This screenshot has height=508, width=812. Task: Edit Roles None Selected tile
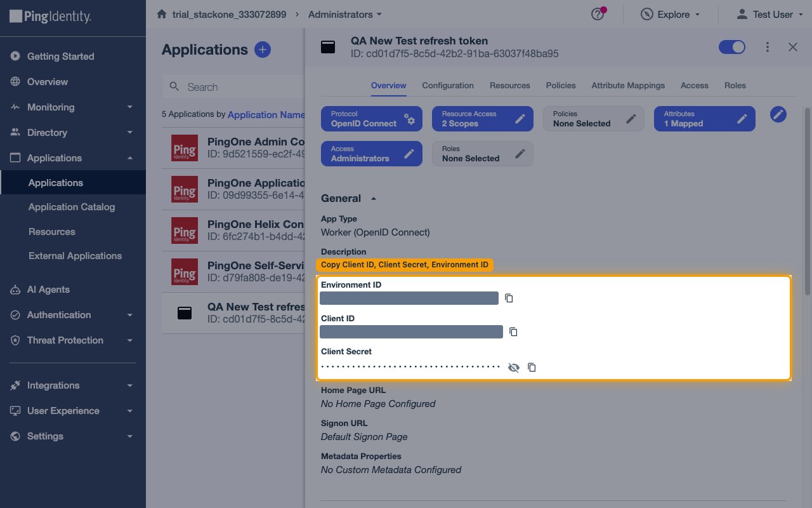point(483,154)
